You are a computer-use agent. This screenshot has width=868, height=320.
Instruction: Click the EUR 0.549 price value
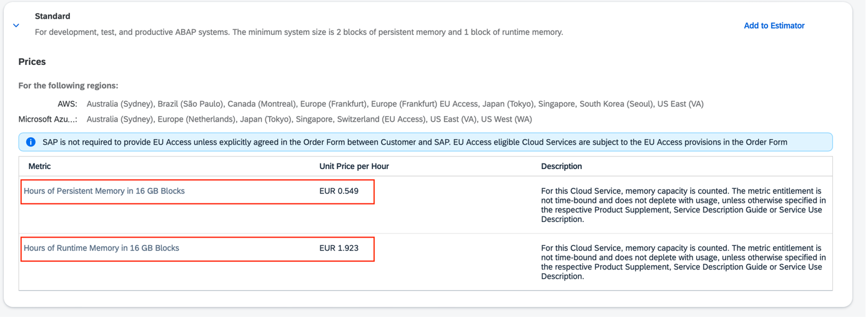tap(339, 191)
